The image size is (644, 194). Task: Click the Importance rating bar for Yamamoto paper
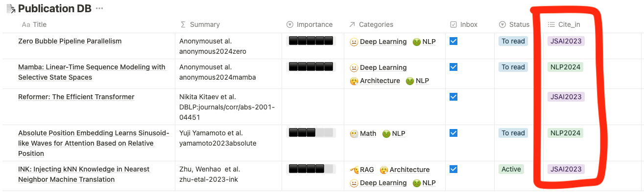[x=310, y=132]
